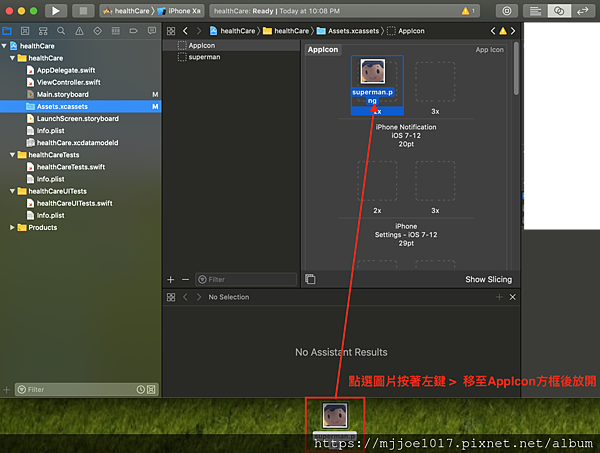Image resolution: width=600 pixels, height=453 pixels.
Task: Go back in editor history
Action: pos(186,31)
